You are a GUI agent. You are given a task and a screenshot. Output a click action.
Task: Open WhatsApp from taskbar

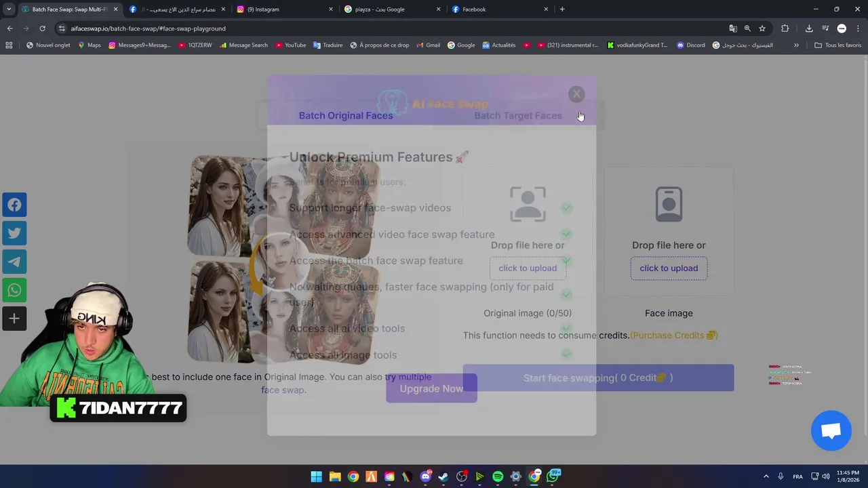tap(553, 476)
